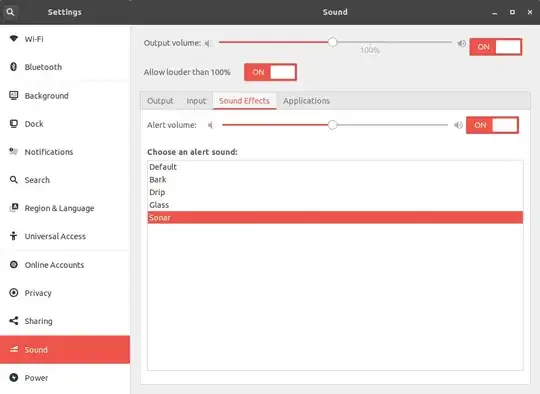Viewport: 540px width, 394px height.
Task: Click the Bluetooth icon in sidebar
Action: click(x=13, y=66)
